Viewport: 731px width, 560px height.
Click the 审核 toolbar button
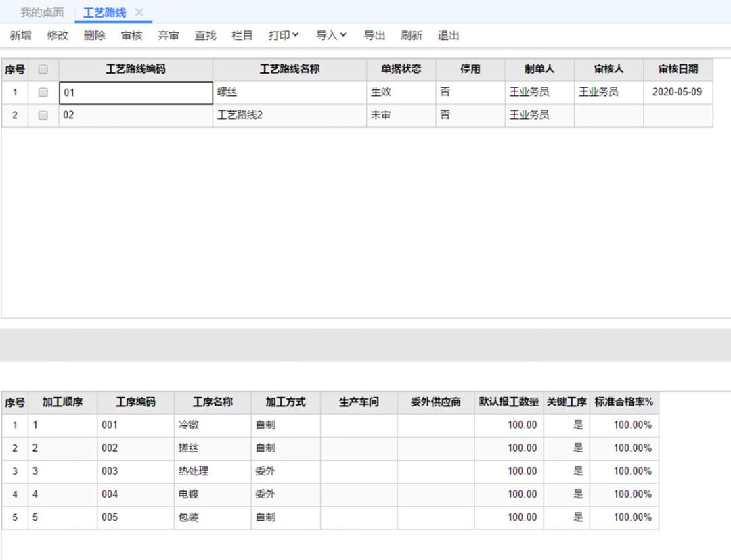[x=131, y=35]
